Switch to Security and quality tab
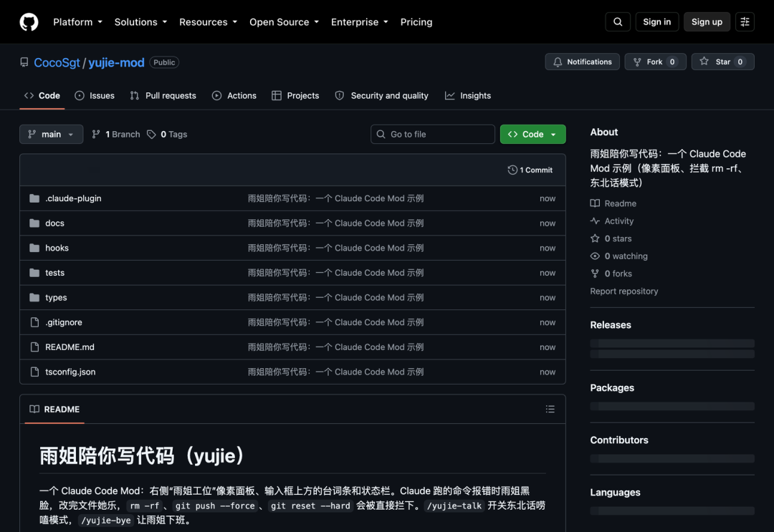 click(x=381, y=96)
